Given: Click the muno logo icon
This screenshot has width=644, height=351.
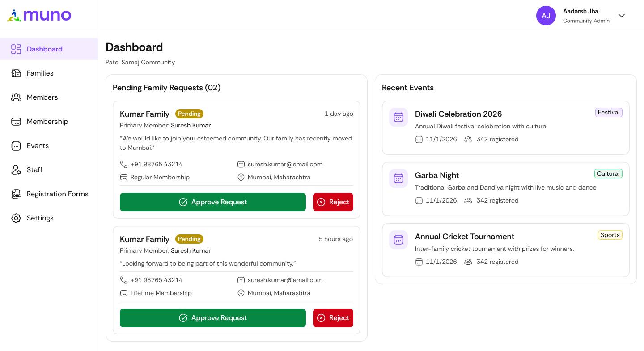Looking at the screenshot, I should tap(14, 16).
